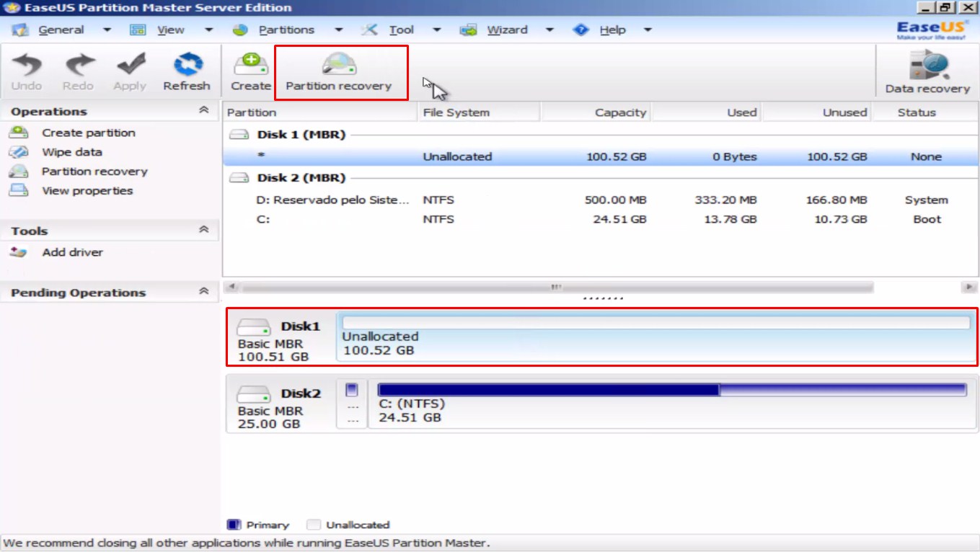
Task: Open View properties in Operations panel
Action: tap(87, 191)
